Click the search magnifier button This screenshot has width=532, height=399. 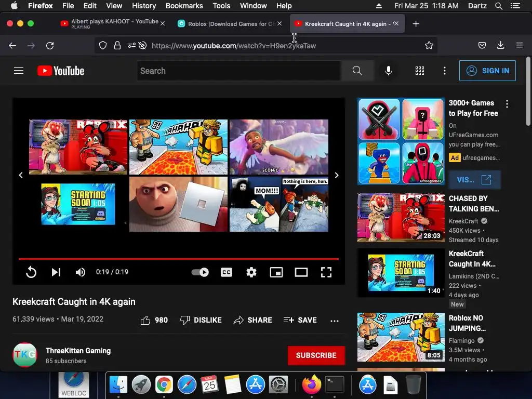click(x=357, y=71)
